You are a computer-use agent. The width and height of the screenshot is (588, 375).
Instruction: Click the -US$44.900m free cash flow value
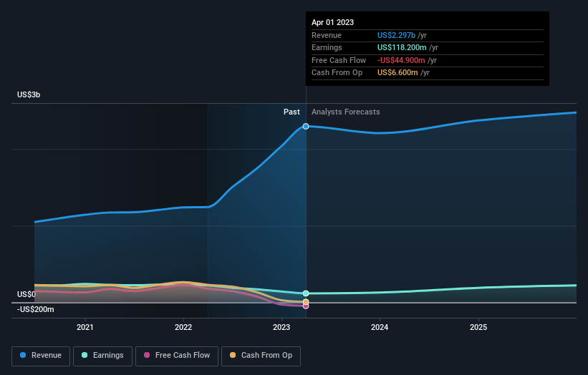click(403, 60)
